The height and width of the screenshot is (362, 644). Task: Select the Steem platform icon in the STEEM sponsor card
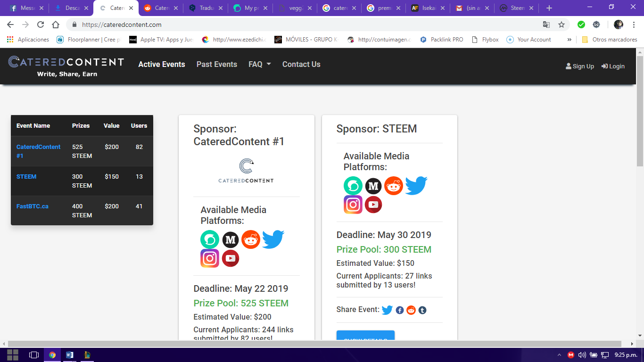[x=353, y=186]
